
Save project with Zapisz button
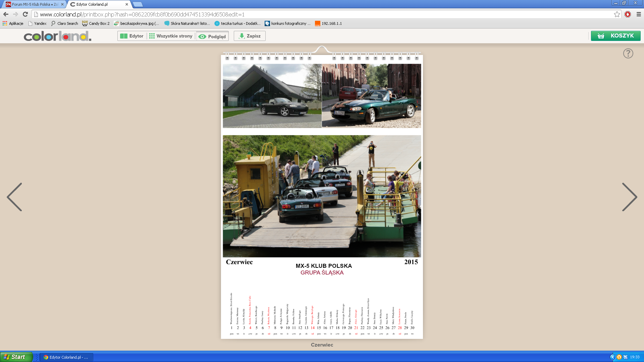click(x=250, y=36)
